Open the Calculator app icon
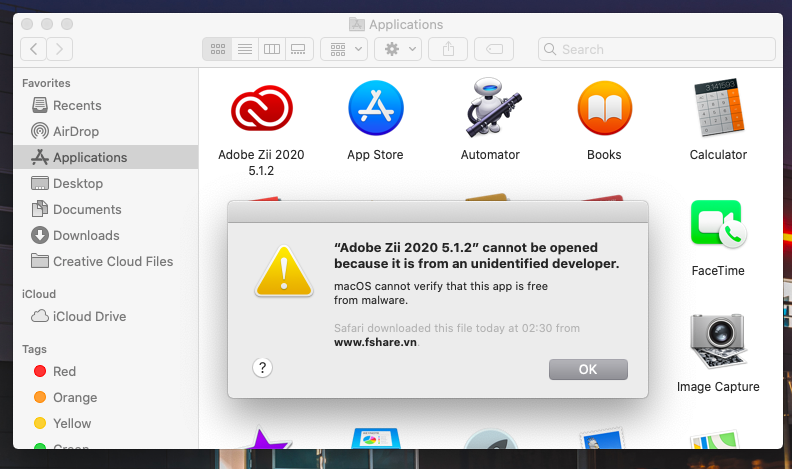This screenshot has height=469, width=792. click(718, 108)
